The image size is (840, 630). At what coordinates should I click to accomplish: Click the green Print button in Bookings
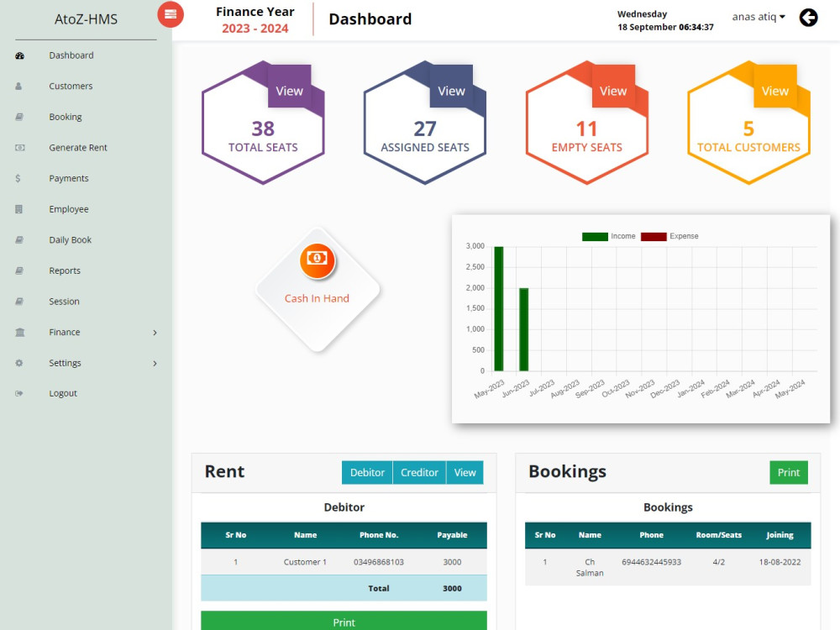pos(789,472)
